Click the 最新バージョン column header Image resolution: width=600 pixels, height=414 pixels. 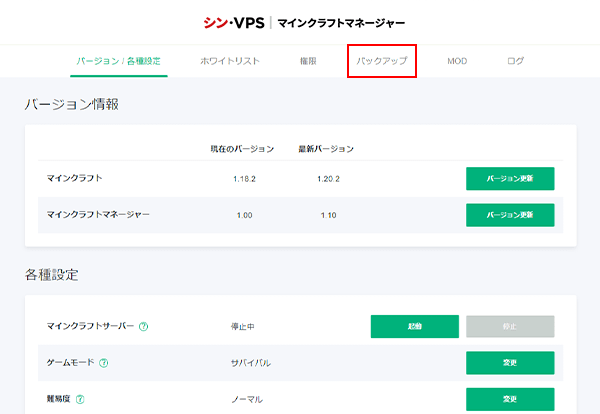326,149
